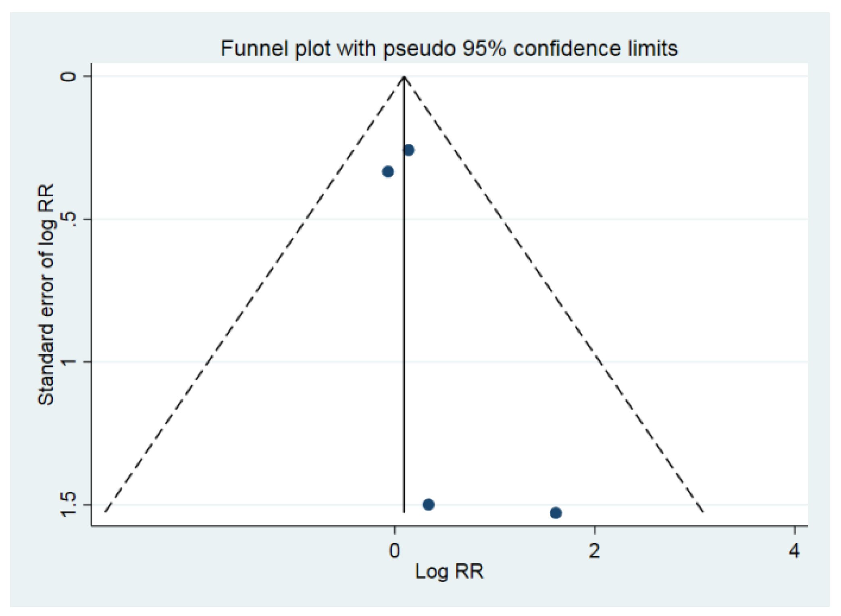Click the bottom data point nearest the center line

coord(428,504)
